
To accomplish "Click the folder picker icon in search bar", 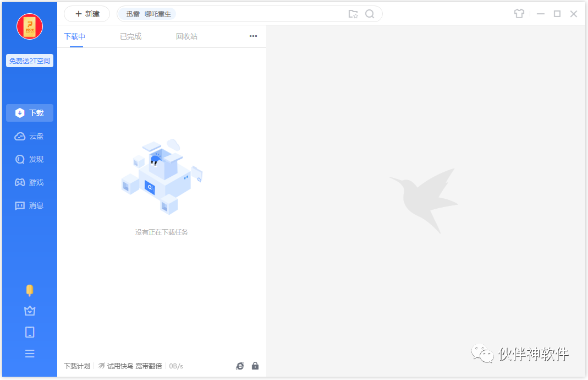I will click(353, 14).
